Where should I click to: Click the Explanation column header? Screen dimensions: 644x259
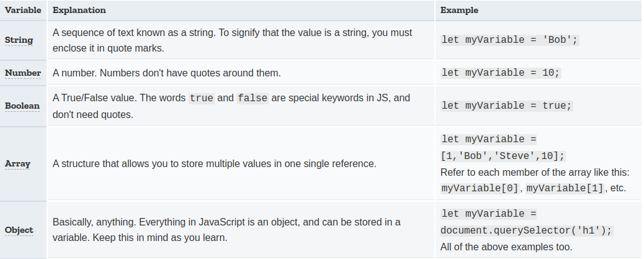pos(79,11)
